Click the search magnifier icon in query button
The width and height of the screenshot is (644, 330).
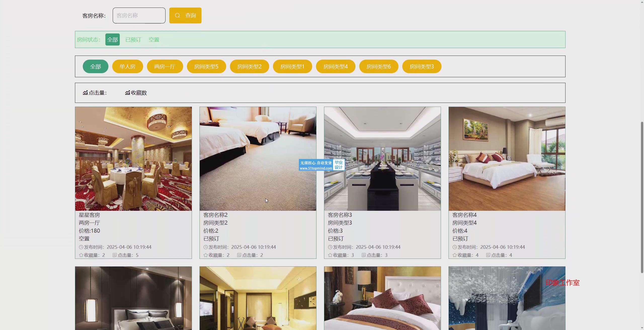tap(177, 15)
